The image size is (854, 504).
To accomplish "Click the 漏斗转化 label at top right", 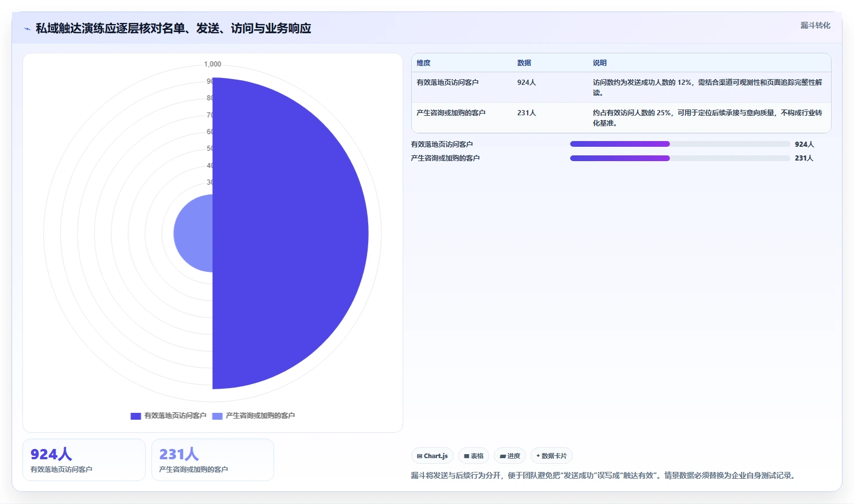I will coord(815,25).
